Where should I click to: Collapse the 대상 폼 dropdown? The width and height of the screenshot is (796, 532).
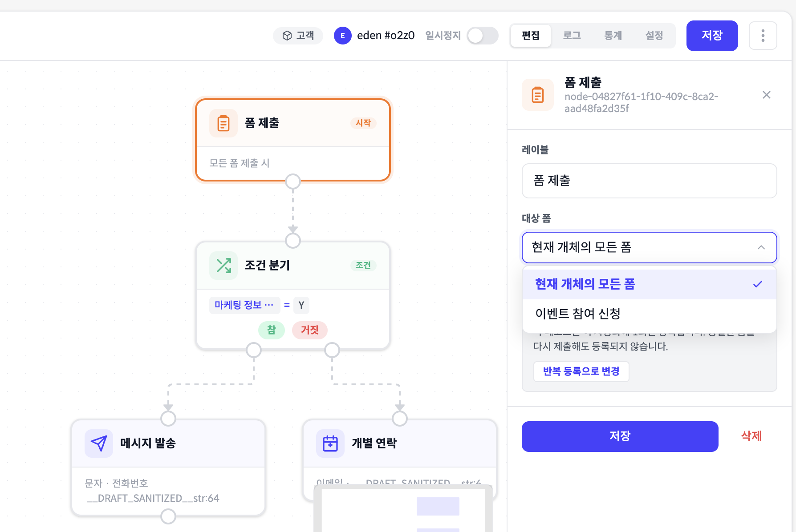(x=761, y=247)
